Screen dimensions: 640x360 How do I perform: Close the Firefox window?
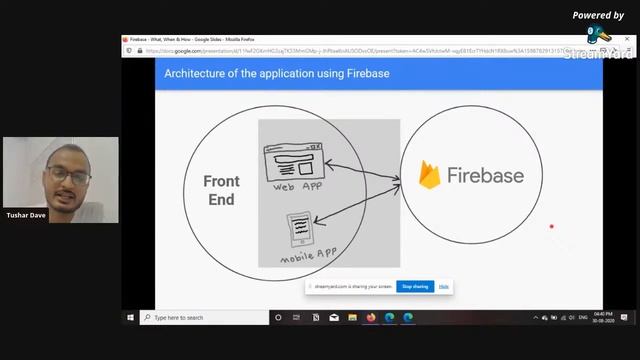627,39
